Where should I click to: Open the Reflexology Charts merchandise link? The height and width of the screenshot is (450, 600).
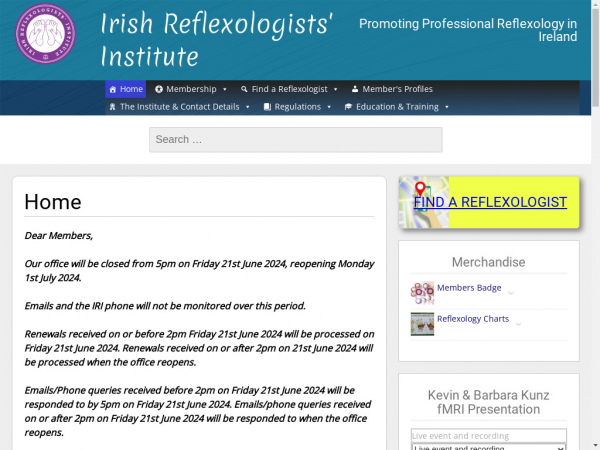click(x=473, y=319)
